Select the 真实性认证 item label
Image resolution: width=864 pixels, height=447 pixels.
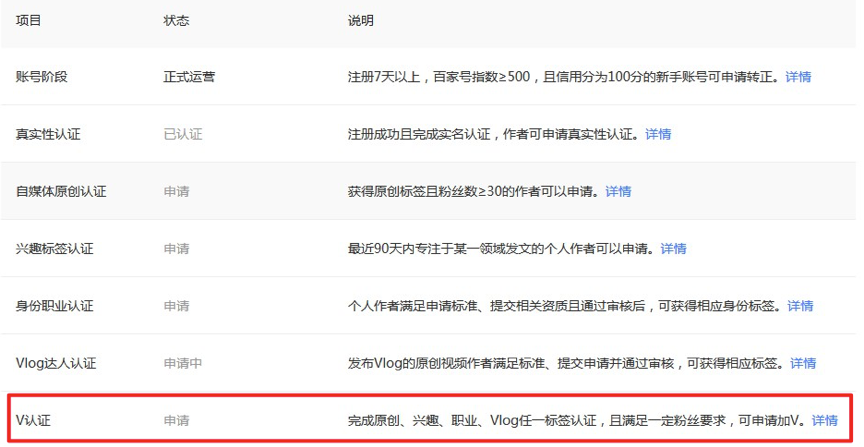pyautogui.click(x=48, y=134)
